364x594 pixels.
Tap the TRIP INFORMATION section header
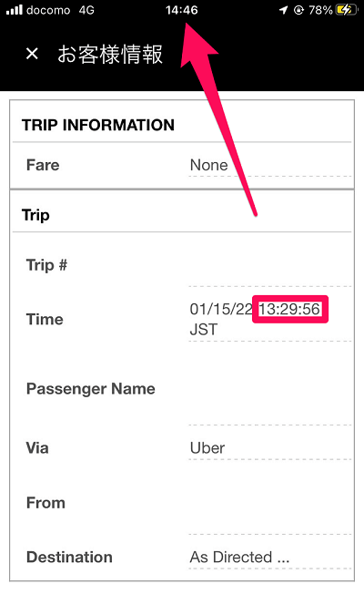coord(98,125)
